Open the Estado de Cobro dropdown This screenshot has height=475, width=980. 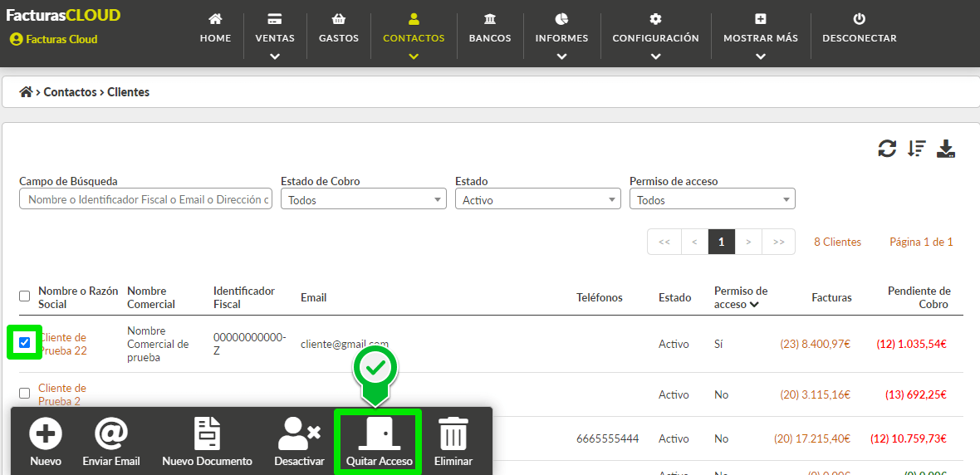click(364, 200)
